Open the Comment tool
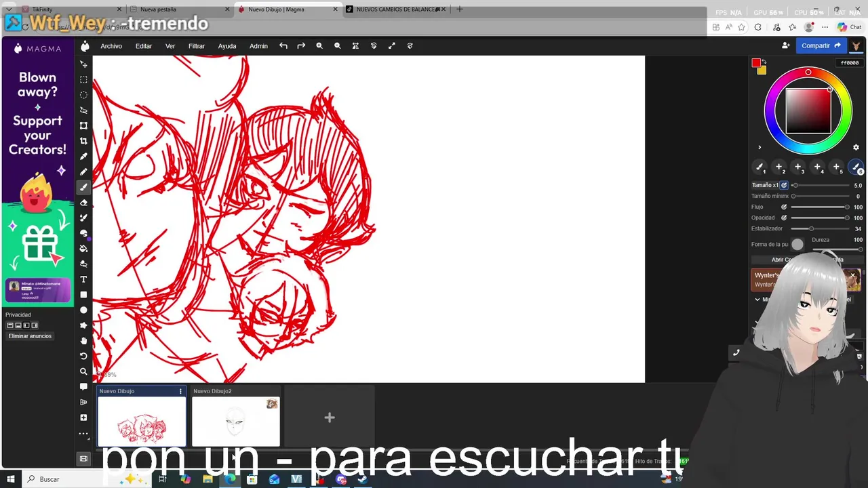 [x=83, y=387]
